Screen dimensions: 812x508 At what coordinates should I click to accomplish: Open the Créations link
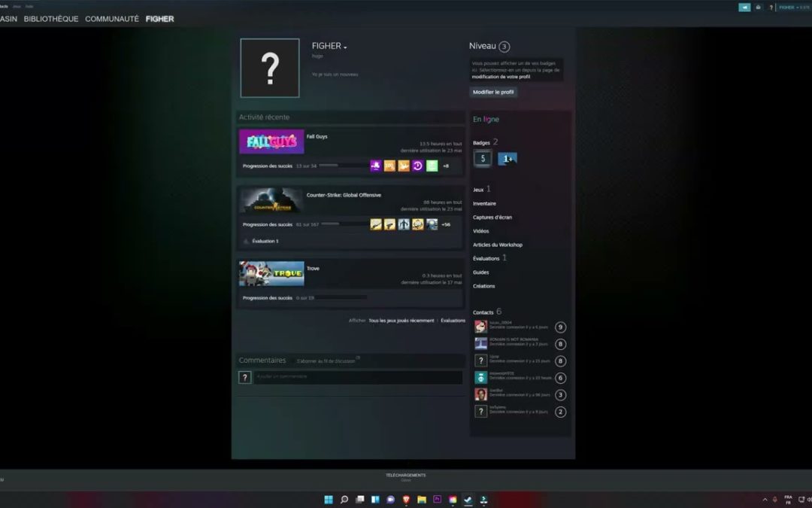click(483, 286)
